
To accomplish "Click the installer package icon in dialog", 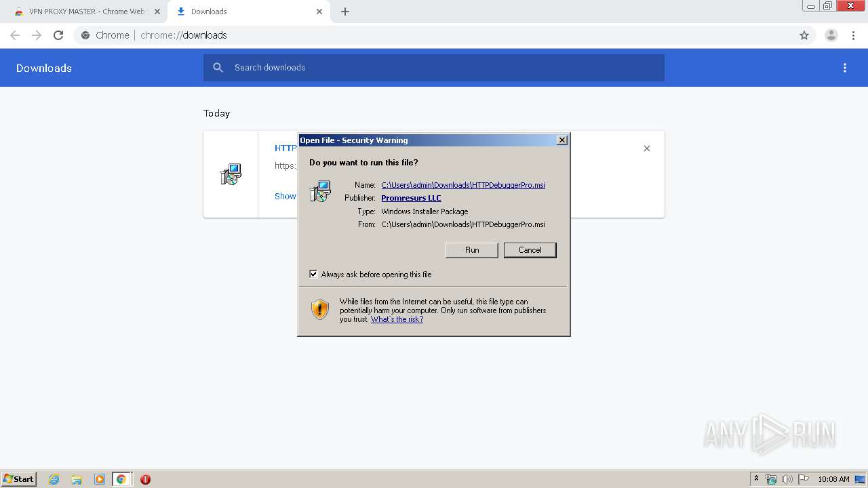I will tap(320, 191).
